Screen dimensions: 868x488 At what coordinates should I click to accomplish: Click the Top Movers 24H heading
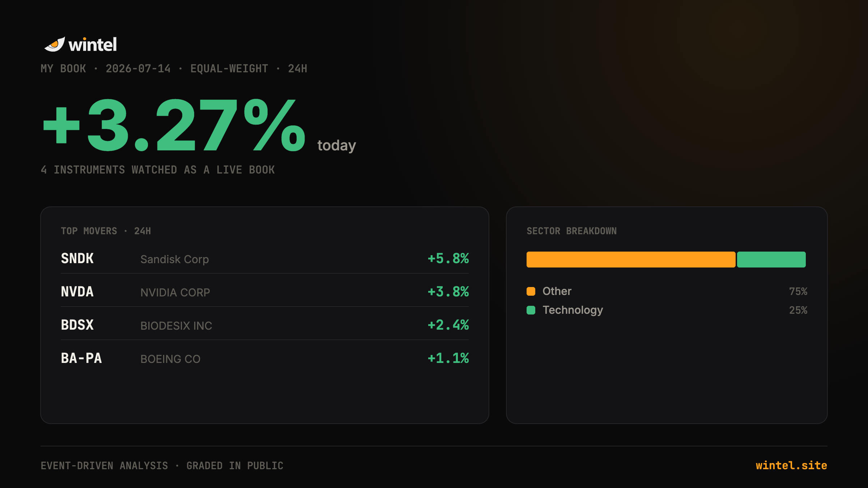tap(106, 231)
